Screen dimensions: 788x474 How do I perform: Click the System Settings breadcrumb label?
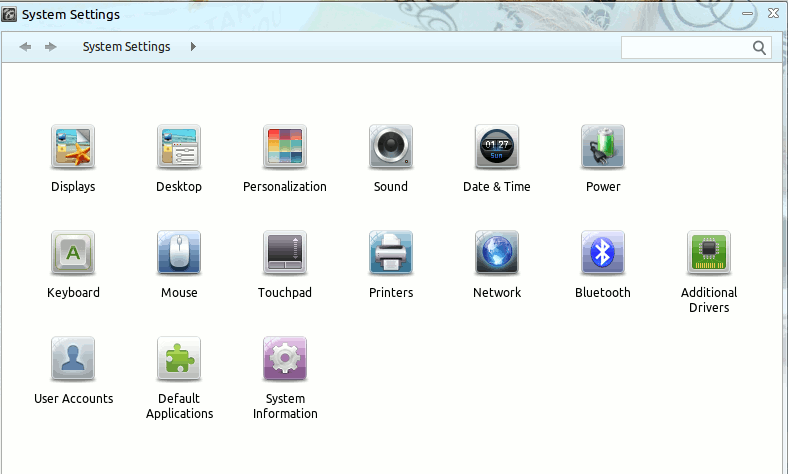[127, 47]
